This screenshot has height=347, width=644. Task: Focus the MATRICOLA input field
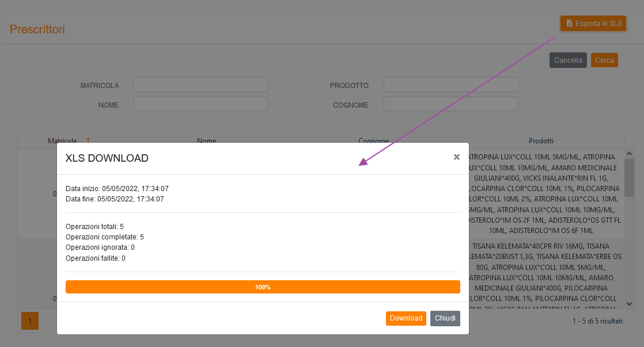point(201,85)
